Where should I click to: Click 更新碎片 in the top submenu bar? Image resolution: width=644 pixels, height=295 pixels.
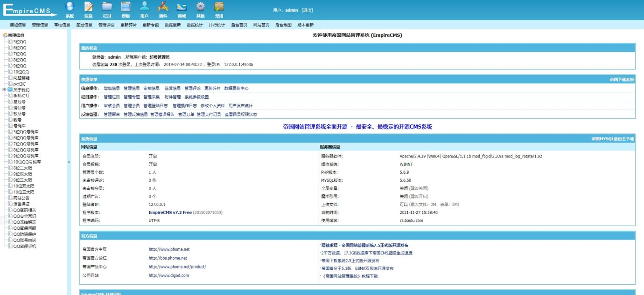click(x=129, y=25)
